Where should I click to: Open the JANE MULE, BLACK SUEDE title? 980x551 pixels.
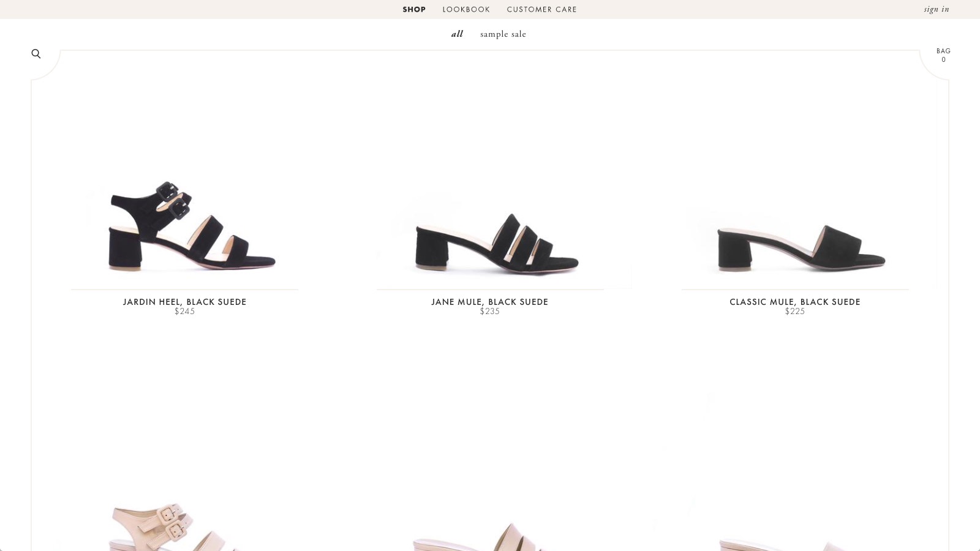coord(490,302)
